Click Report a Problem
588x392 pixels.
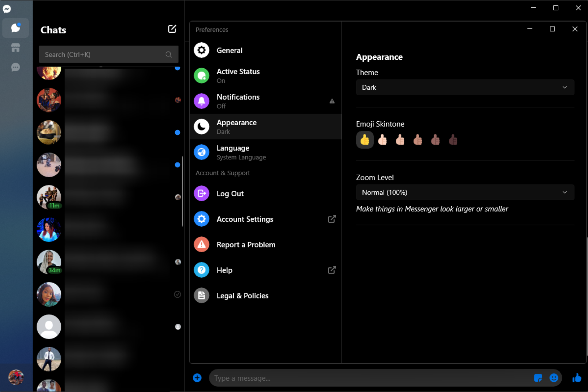coord(266,244)
